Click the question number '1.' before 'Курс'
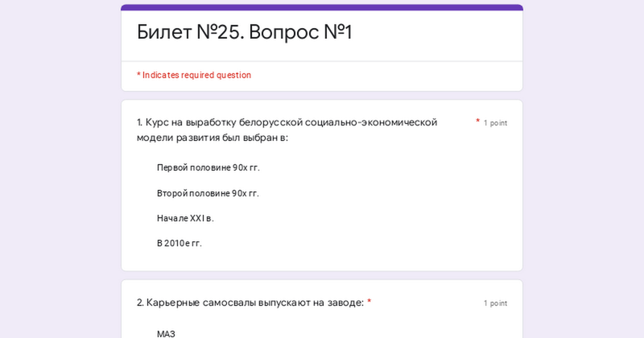The width and height of the screenshot is (644, 338). 139,122
